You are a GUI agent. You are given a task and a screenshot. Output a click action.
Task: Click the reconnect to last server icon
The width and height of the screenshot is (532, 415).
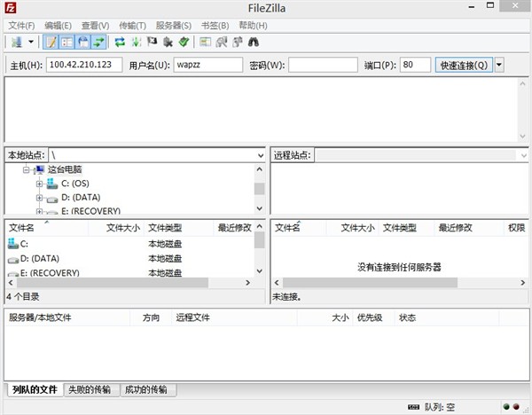(x=183, y=42)
